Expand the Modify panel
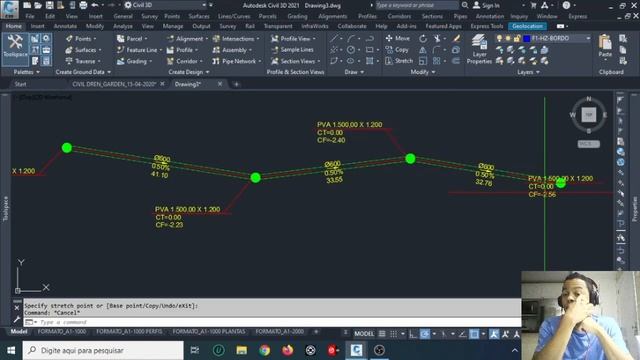Screen dimensions: 640x360 click(x=422, y=72)
